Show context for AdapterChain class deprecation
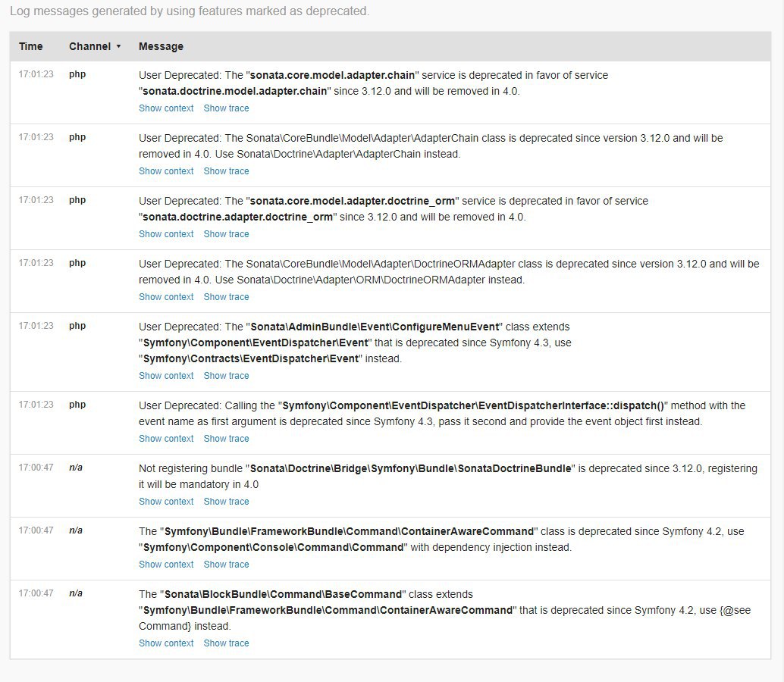Image resolution: width=784 pixels, height=682 pixels. pos(166,170)
